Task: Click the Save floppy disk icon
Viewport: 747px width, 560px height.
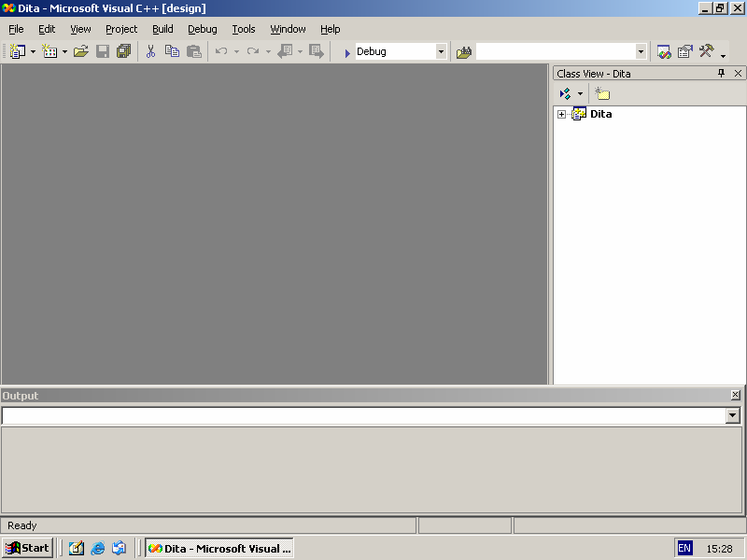Action: (x=103, y=51)
